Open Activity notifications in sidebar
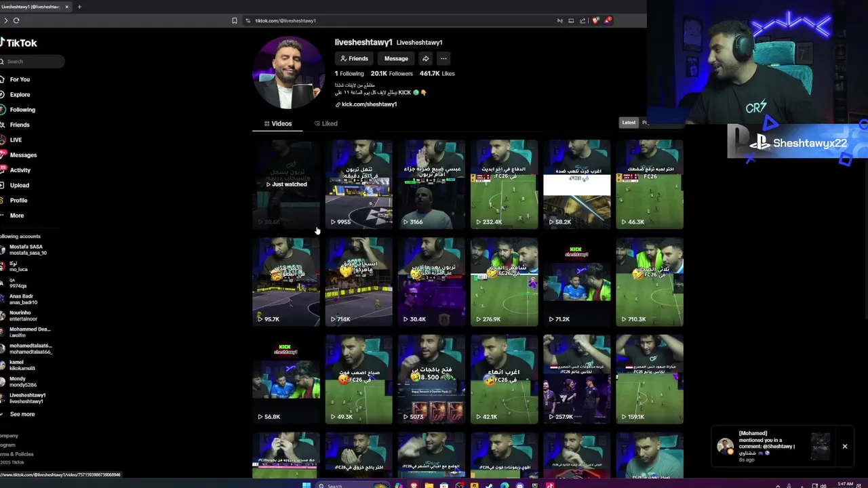This screenshot has width=868, height=488. click(20, 170)
